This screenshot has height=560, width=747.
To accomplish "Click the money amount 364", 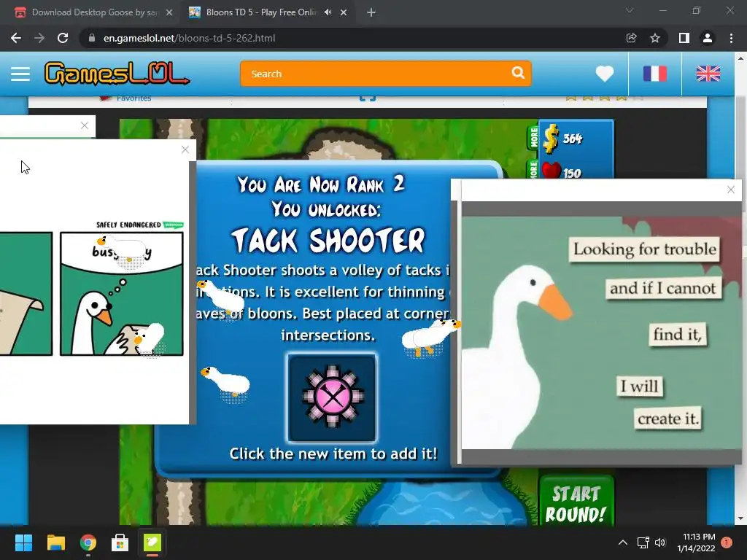I will (x=572, y=139).
